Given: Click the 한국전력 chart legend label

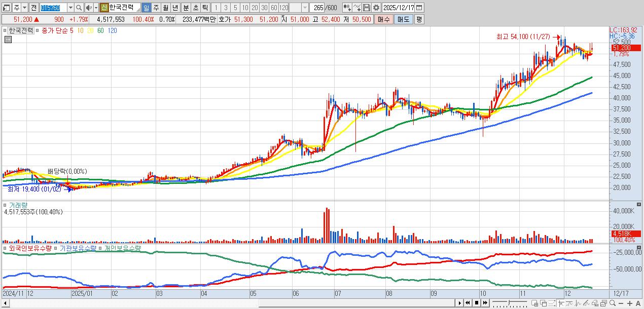Looking at the screenshot, I should pyautogui.click(x=21, y=30).
